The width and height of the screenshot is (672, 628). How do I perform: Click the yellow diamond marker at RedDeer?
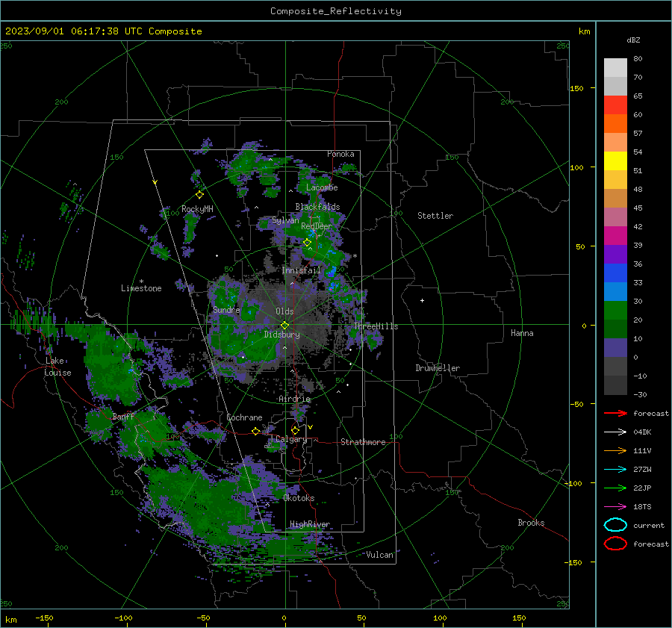(x=307, y=243)
